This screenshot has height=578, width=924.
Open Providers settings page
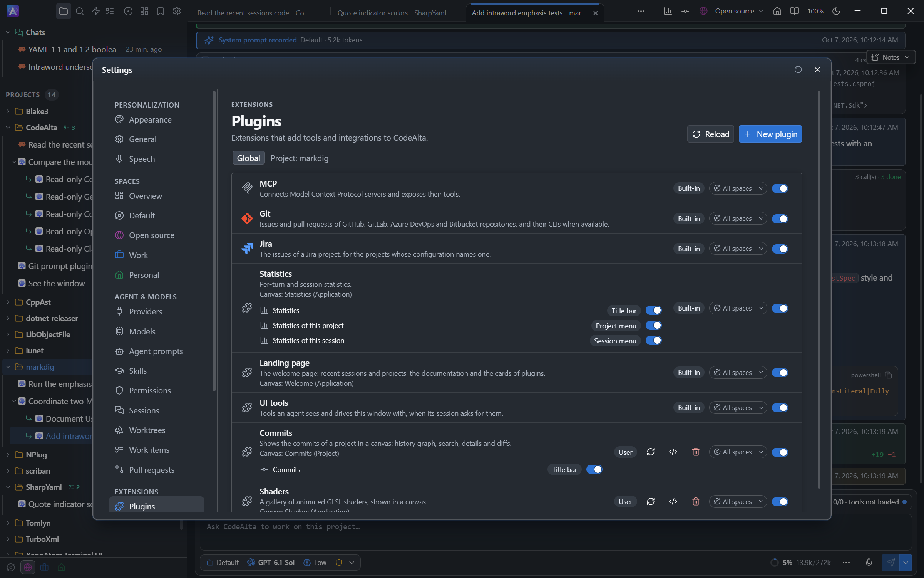156,312
